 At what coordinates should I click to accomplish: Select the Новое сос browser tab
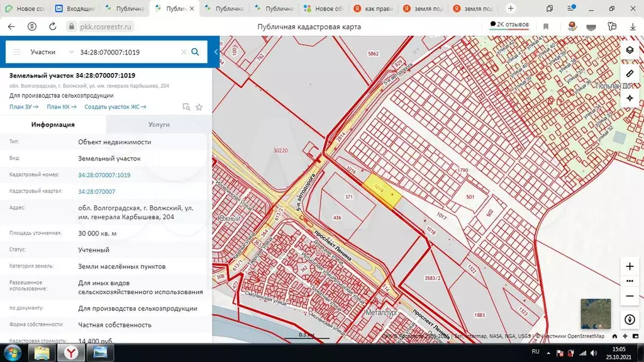click(25, 8)
